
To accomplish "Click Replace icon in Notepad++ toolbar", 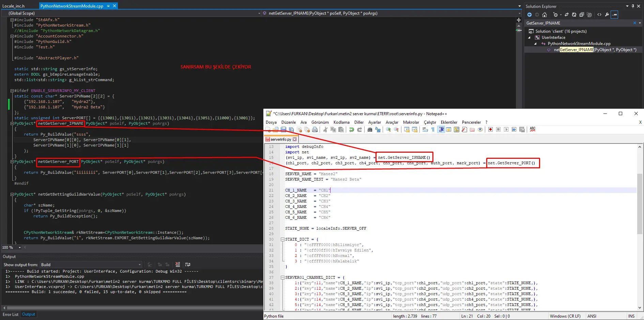I will (378, 129).
